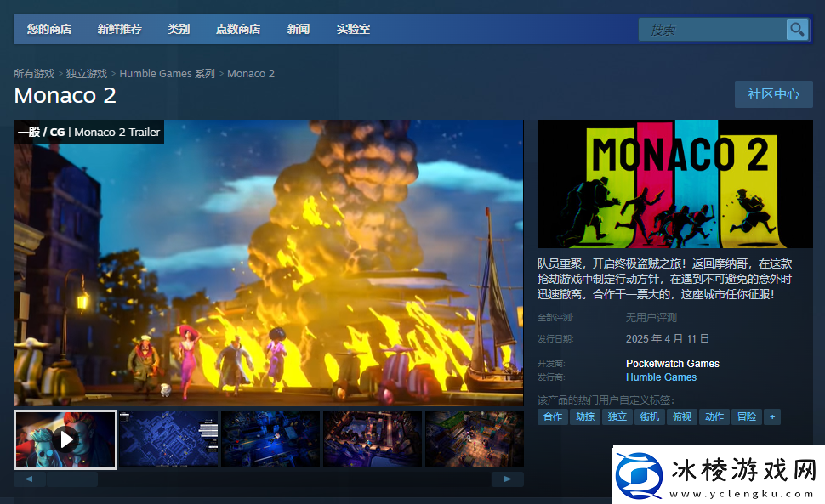Select the 合作 tag
The height and width of the screenshot is (504, 825).
[553, 416]
